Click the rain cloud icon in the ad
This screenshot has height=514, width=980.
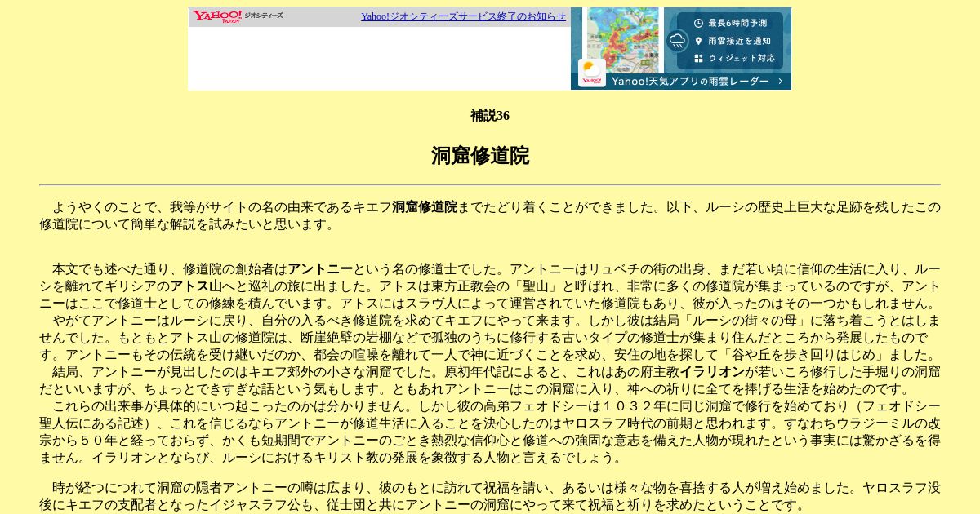pos(677,41)
